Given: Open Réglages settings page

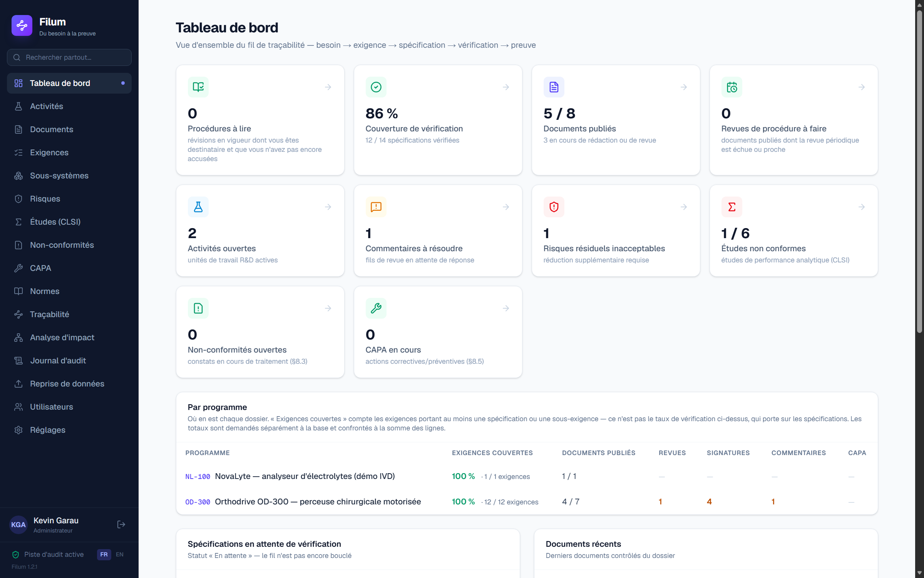Looking at the screenshot, I should coord(69,430).
